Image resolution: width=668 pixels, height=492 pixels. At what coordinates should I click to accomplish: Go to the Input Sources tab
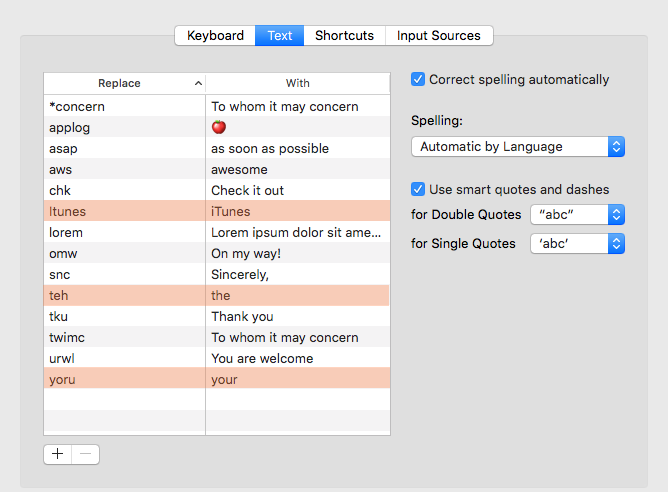(x=438, y=36)
